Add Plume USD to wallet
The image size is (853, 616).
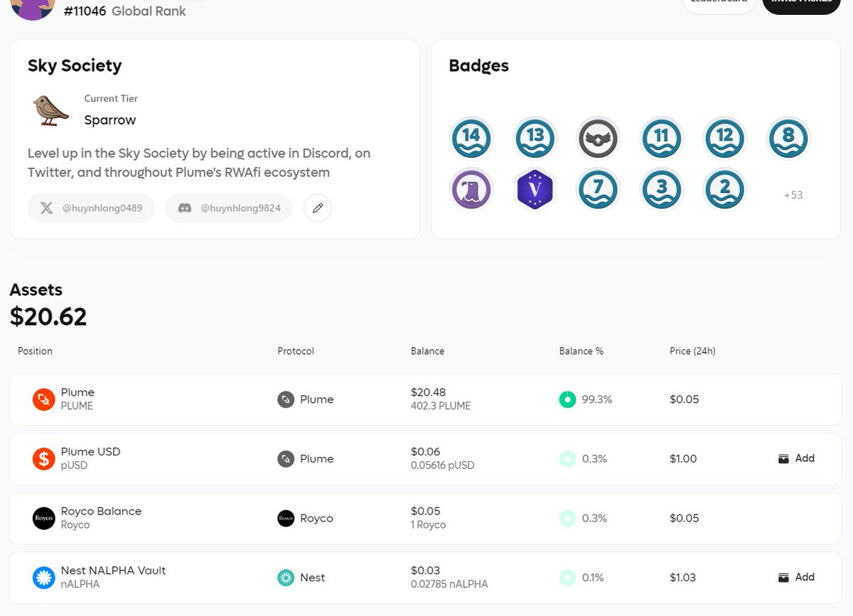pyautogui.click(x=796, y=458)
